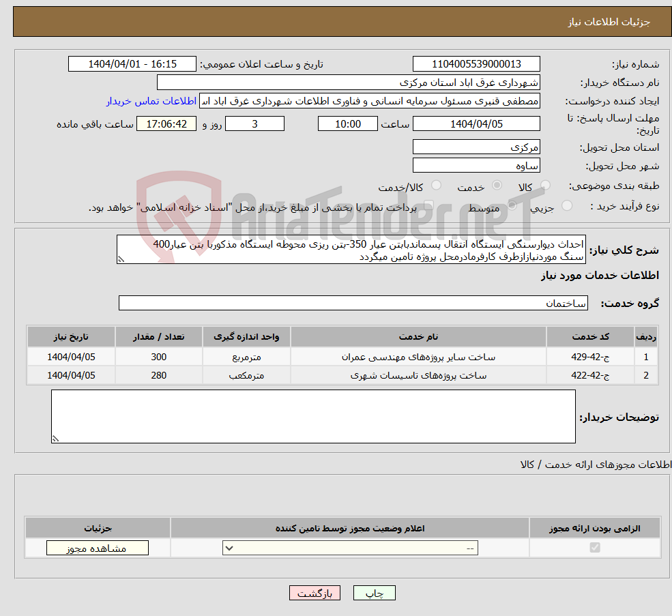
Task: Click the اطلاعات خدمات مورد نیاز heading
Action: [600, 275]
